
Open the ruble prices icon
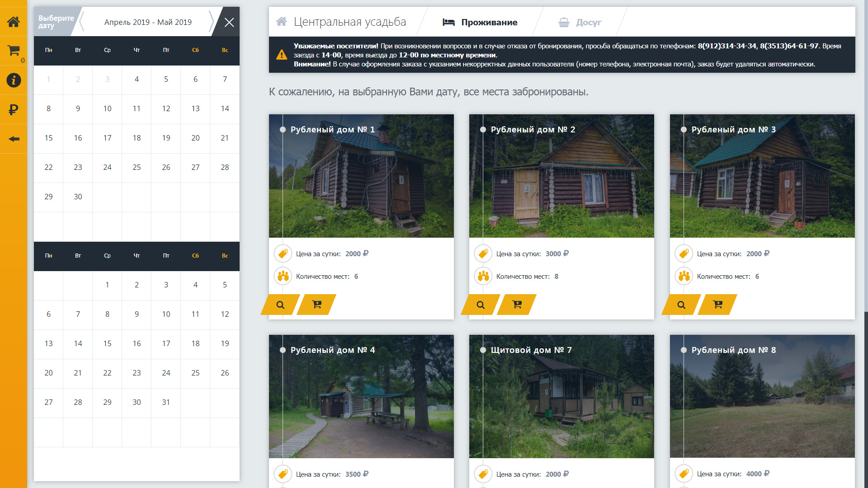(14, 109)
